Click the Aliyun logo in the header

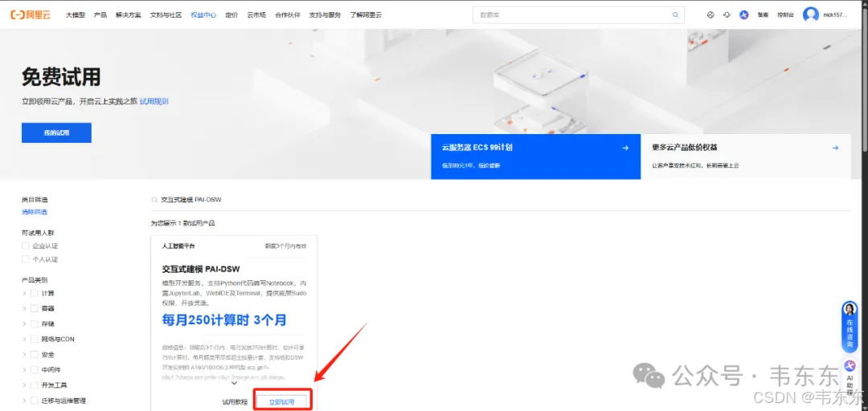click(x=31, y=15)
